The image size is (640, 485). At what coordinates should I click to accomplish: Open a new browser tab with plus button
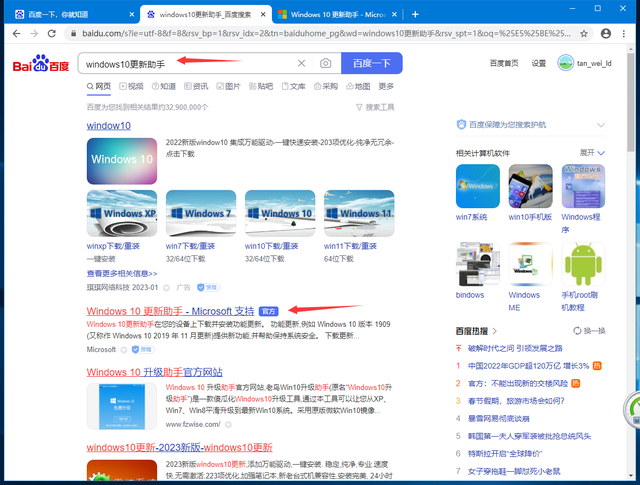click(x=415, y=14)
